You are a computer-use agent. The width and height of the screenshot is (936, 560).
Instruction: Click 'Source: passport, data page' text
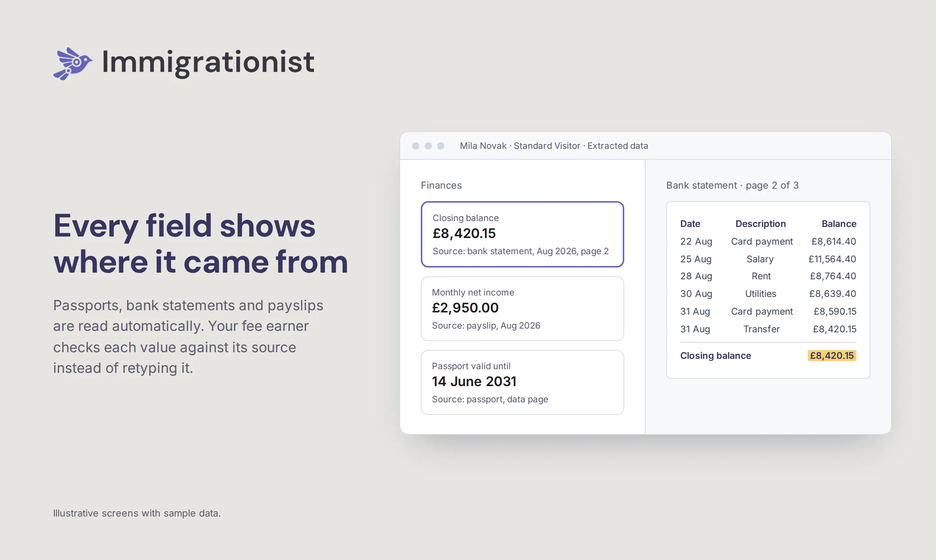[x=490, y=399]
